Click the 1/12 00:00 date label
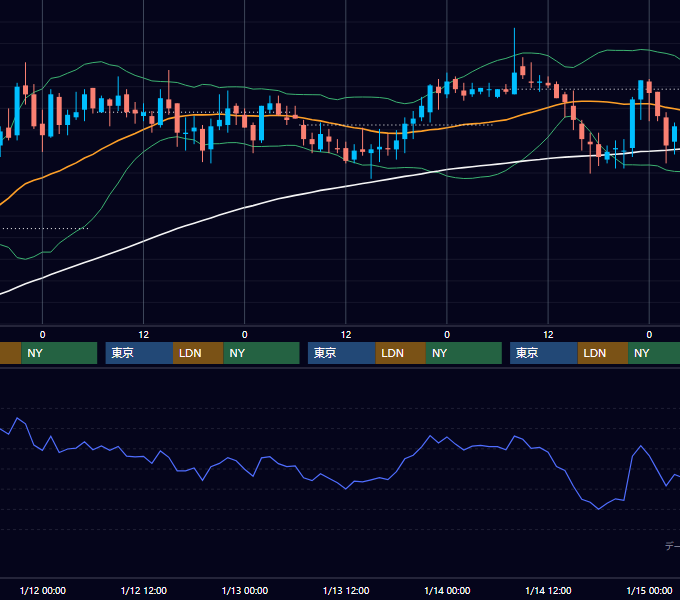Screen dimensions: 680x600 [x=42, y=590]
